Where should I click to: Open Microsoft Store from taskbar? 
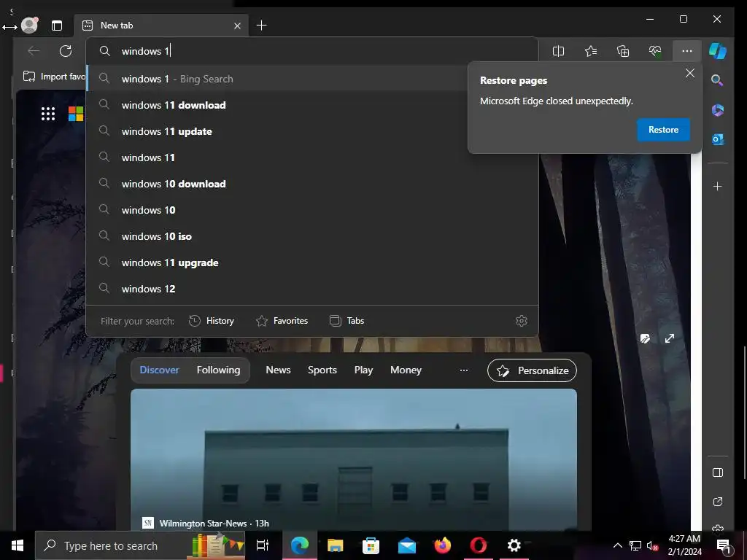tap(371, 545)
